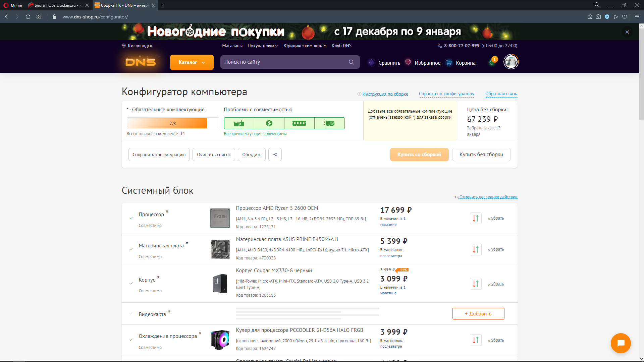Open the notifications bell icon
The height and width of the screenshot is (362, 644).
click(x=492, y=62)
